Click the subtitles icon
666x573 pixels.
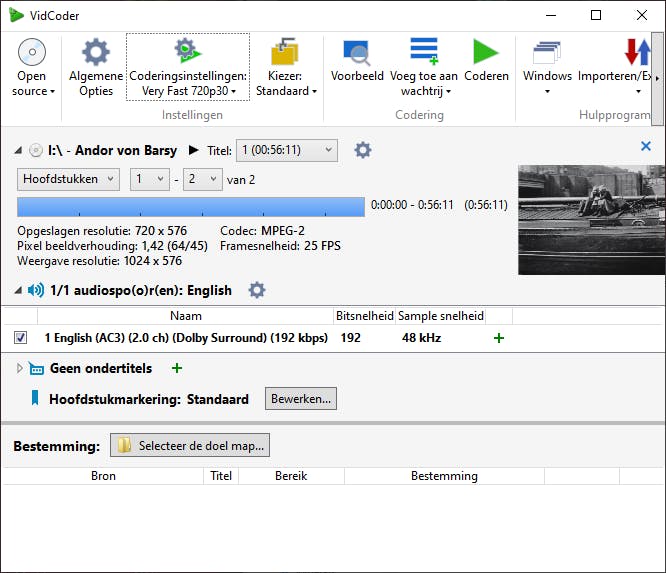pyautogui.click(x=37, y=369)
